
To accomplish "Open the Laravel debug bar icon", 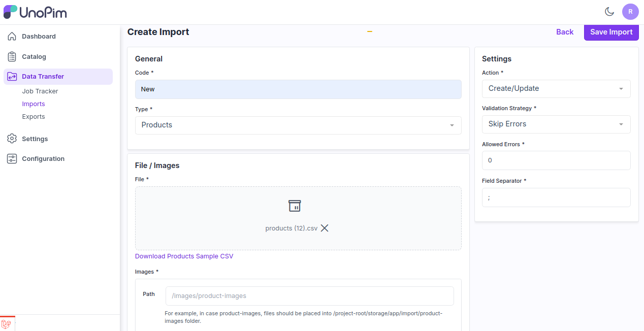I will coord(7,323).
